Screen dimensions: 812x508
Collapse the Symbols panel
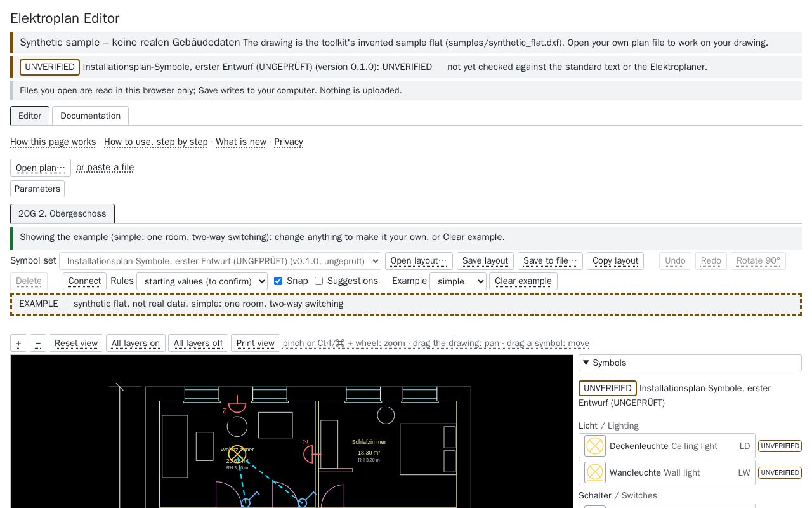pos(690,363)
